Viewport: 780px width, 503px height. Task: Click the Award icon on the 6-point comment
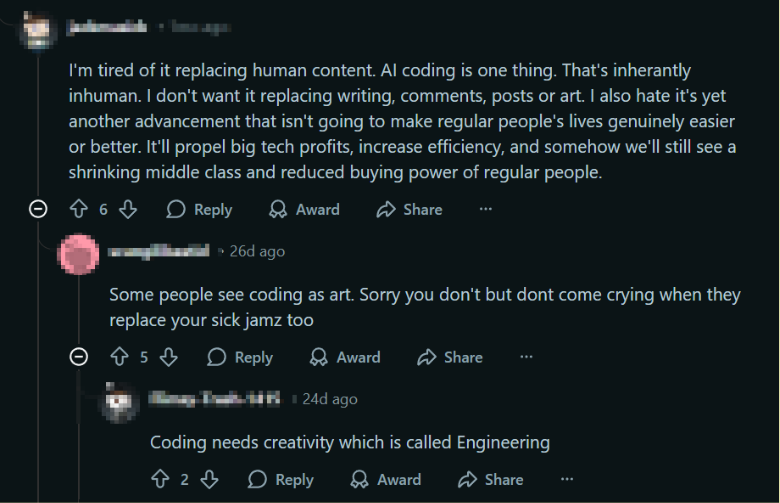point(279,209)
